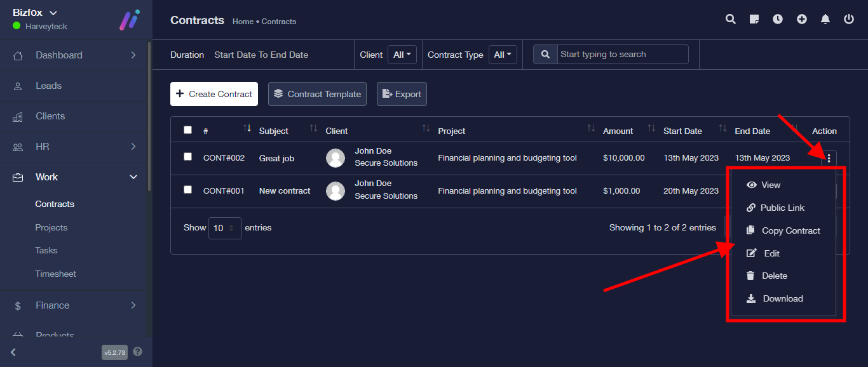Expand the HR sidebar menu

(76, 147)
